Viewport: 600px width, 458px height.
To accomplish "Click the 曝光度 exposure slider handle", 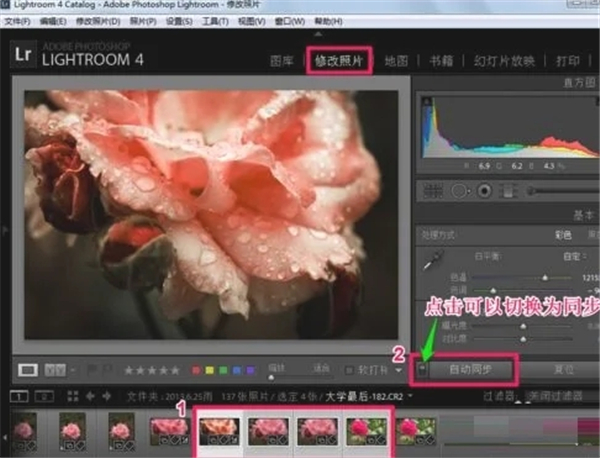I will click(x=523, y=326).
